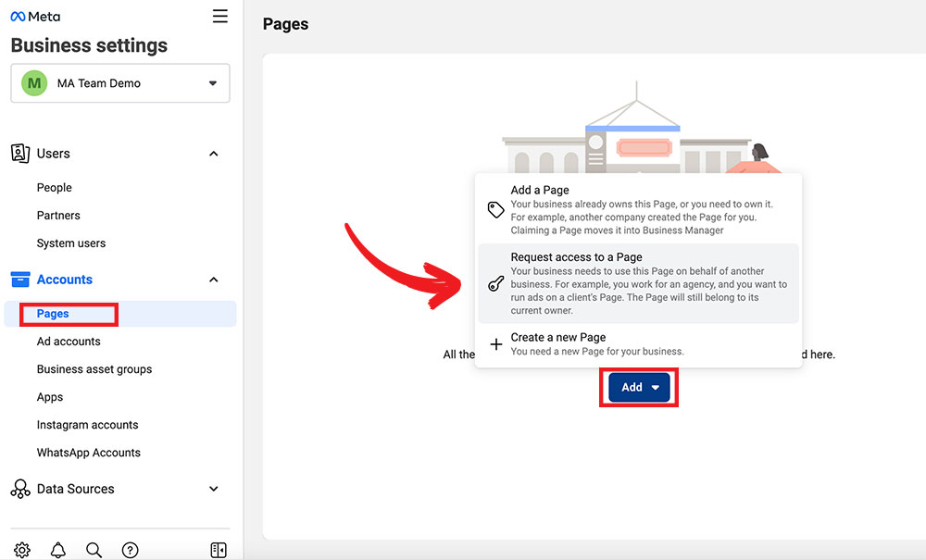Open the search magnifier icon

(94, 550)
